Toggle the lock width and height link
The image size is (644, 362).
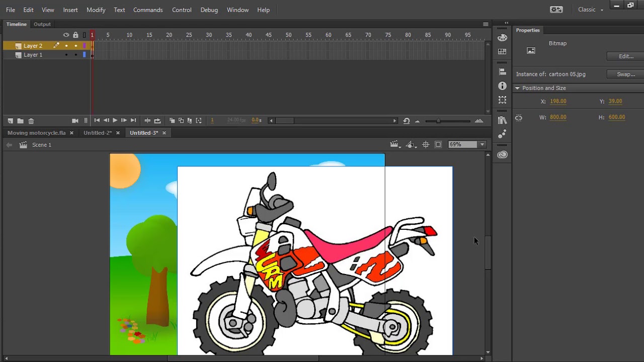click(519, 118)
